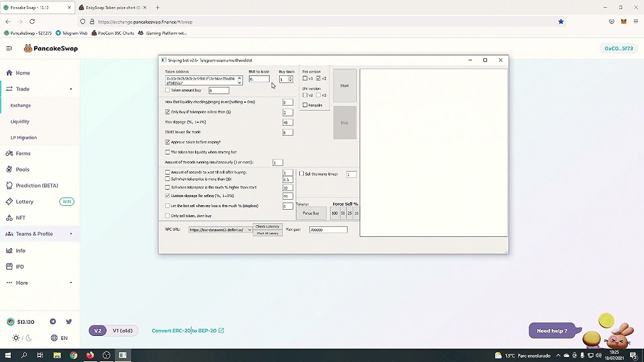Open Convert ERC-20 to BEP-20 link
Image resolution: width=644 pixels, height=362 pixels.
coord(188,330)
